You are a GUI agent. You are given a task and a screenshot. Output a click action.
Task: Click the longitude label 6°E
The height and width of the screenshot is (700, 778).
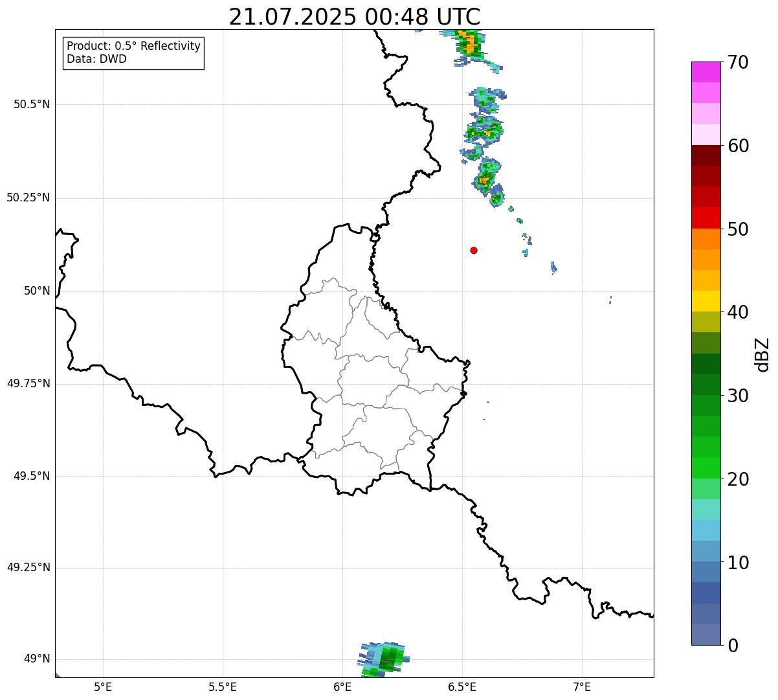click(342, 686)
